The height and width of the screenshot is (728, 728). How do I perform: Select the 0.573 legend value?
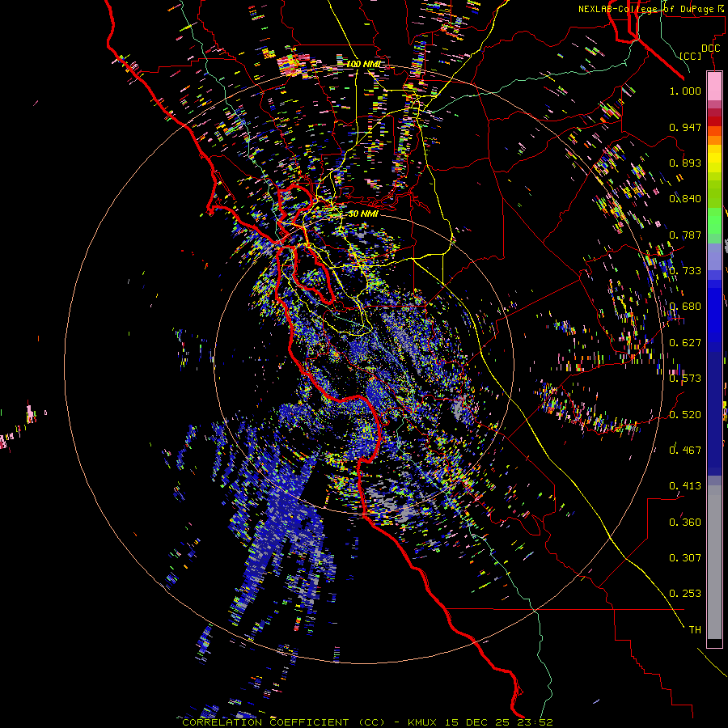tap(685, 378)
